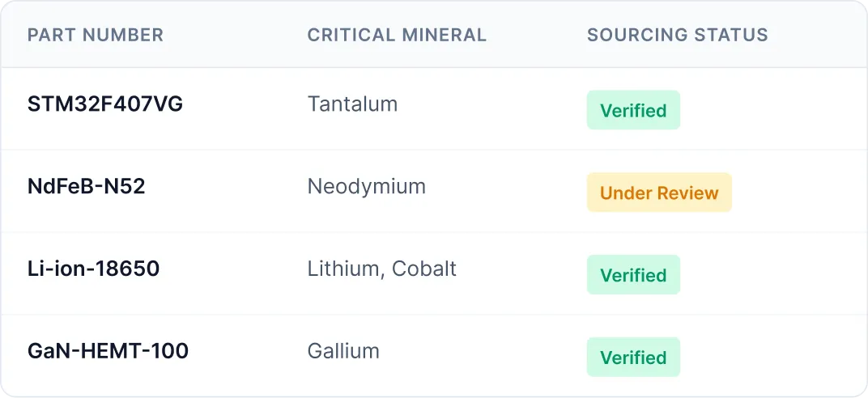The height and width of the screenshot is (398, 868).
Task: Select the table row containing Gallium
Action: click(486, 357)
